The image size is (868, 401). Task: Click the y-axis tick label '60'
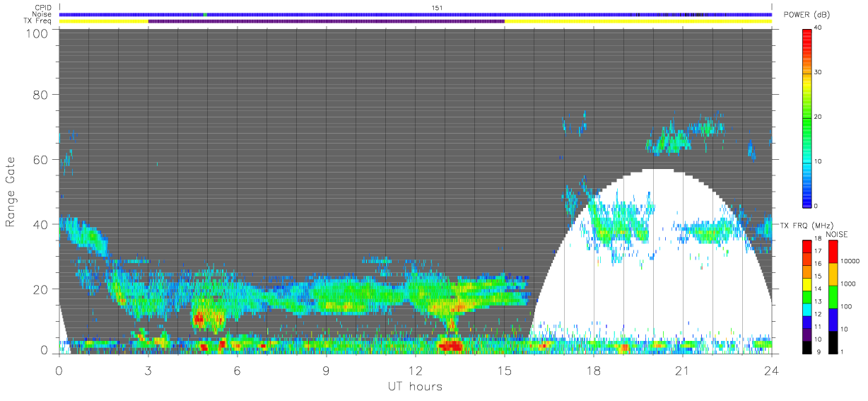[x=40, y=159]
